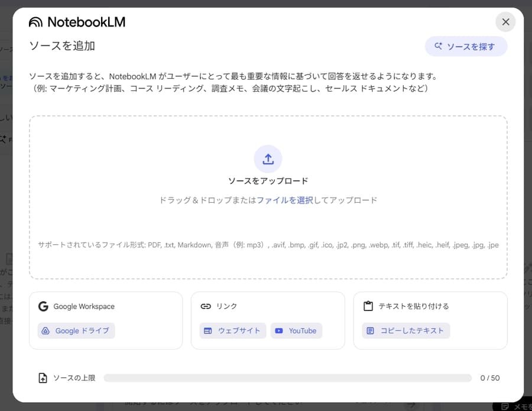Open the ソースを探す feature
The width and height of the screenshot is (532, 411).
466,46
